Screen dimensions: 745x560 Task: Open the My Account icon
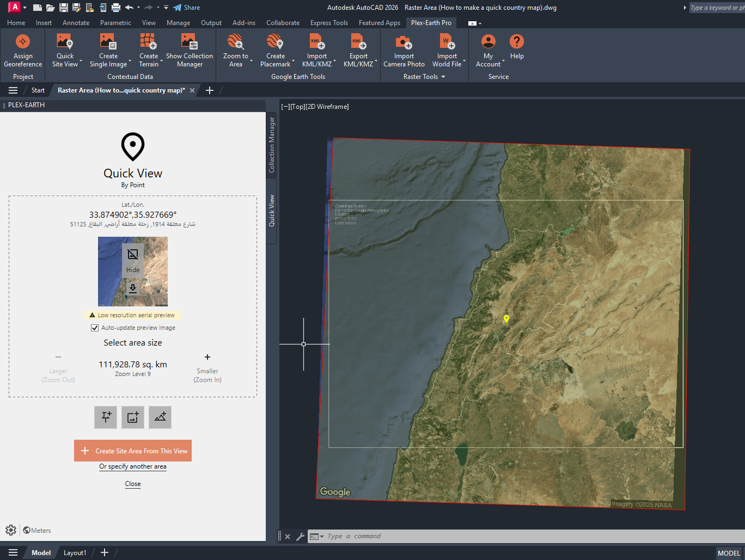point(488,41)
